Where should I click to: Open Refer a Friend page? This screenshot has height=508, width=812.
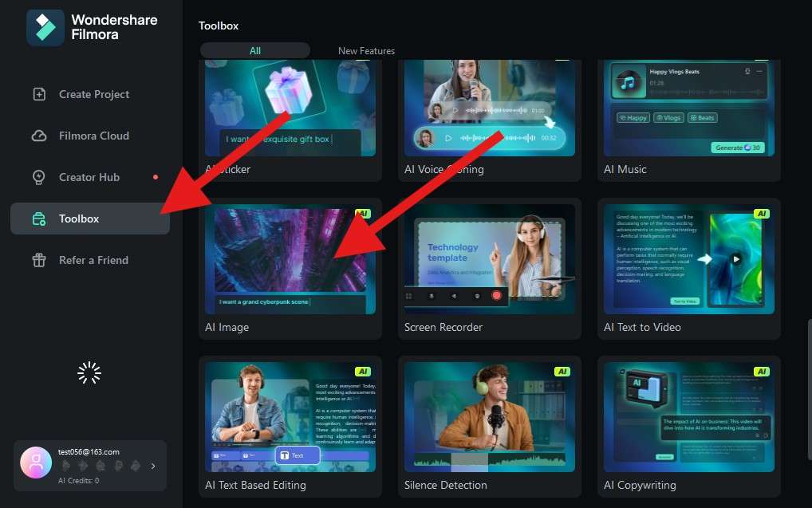[x=90, y=260]
